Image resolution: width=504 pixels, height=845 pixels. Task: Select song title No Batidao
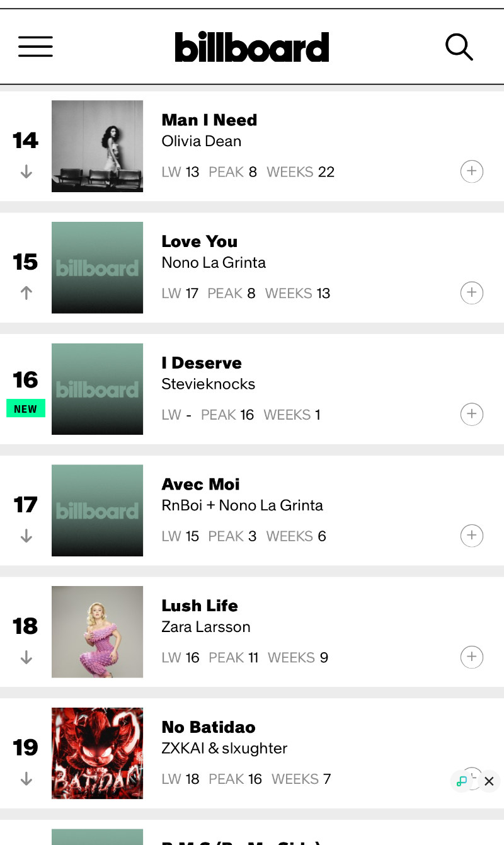pyautogui.click(x=209, y=727)
